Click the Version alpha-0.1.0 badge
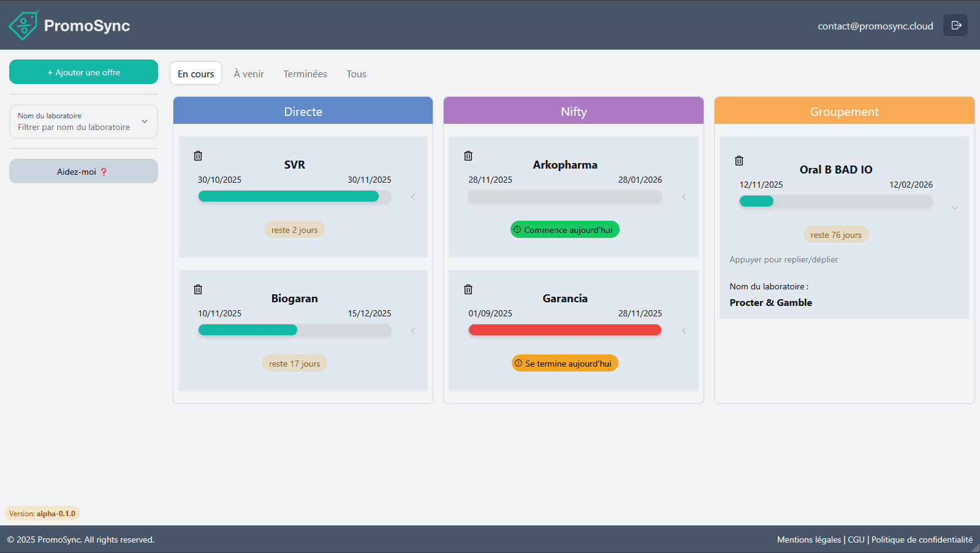Viewport: 980px width, 553px height. pyautogui.click(x=42, y=514)
